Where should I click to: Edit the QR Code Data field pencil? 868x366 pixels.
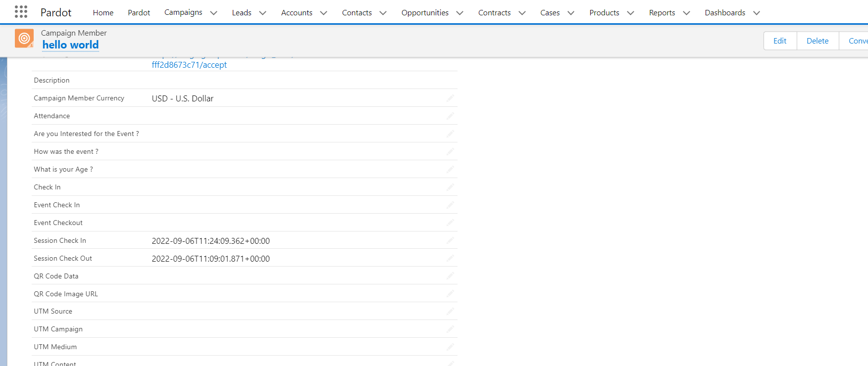(450, 276)
